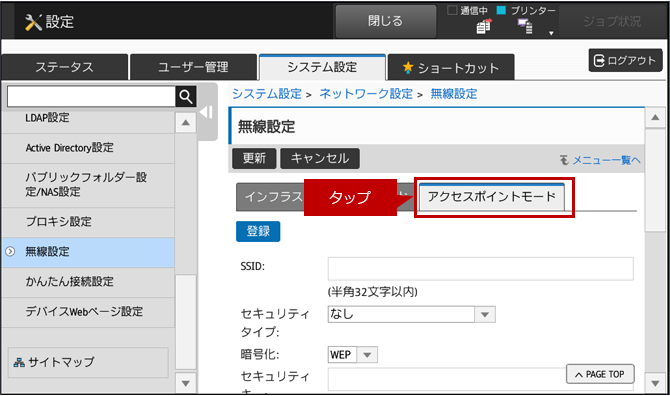The width and height of the screenshot is (670, 396).
Task: Click the 通信中 indicator box
Action: [x=452, y=10]
